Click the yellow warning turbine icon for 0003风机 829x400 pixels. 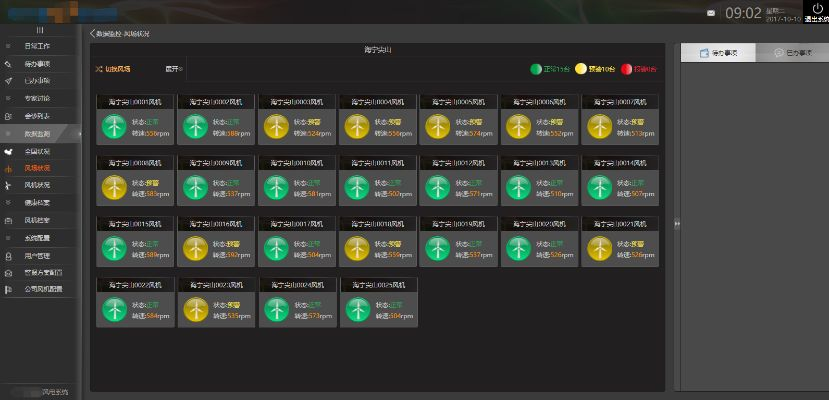(276, 127)
